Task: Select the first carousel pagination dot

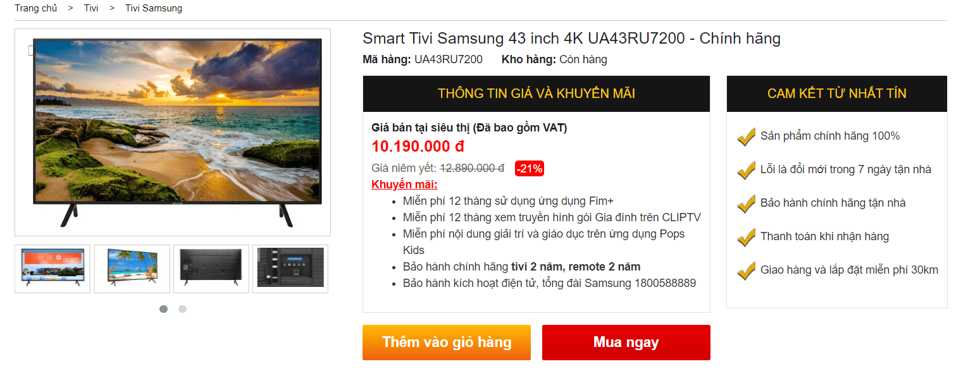Action: click(x=164, y=309)
